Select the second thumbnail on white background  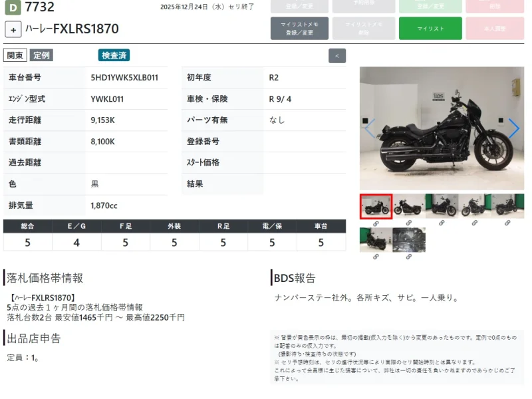(409, 206)
